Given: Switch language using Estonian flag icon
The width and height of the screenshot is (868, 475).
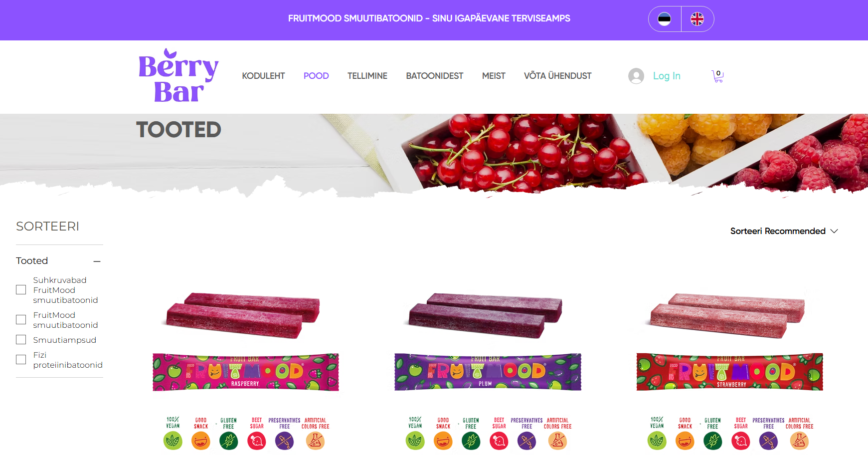Looking at the screenshot, I should point(664,19).
